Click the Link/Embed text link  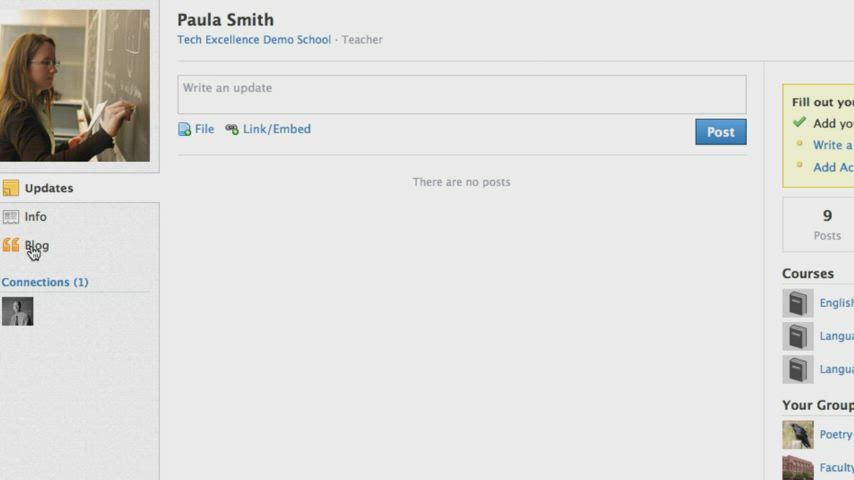(277, 129)
